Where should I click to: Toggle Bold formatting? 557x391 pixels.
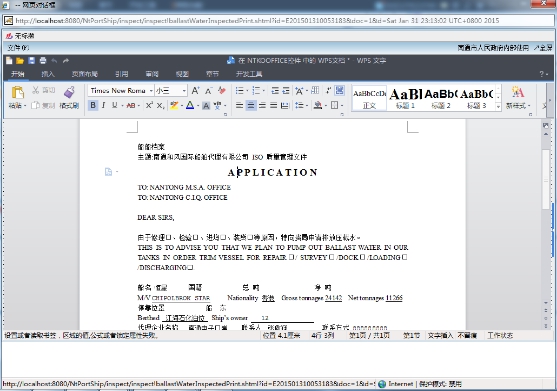(x=93, y=105)
